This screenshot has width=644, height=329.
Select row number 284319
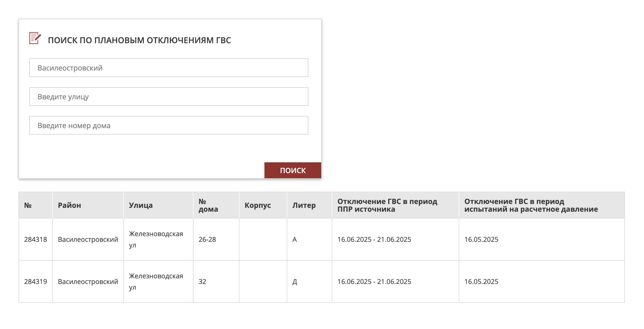(x=35, y=282)
